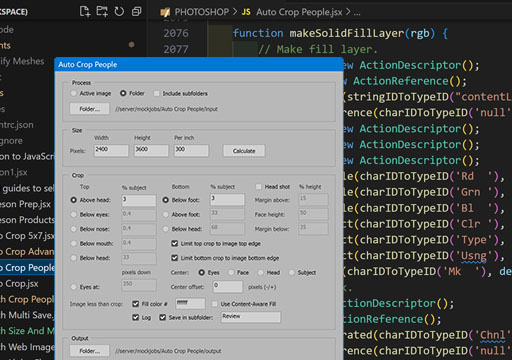Select Below head radio in Bottom column
Screen dimensions: 512x360
coord(165,229)
